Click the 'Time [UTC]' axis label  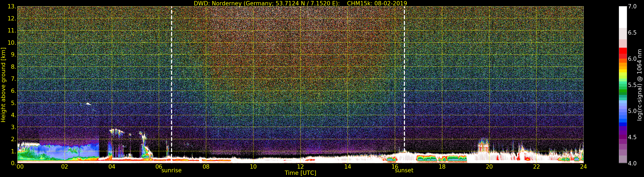pos(300,173)
